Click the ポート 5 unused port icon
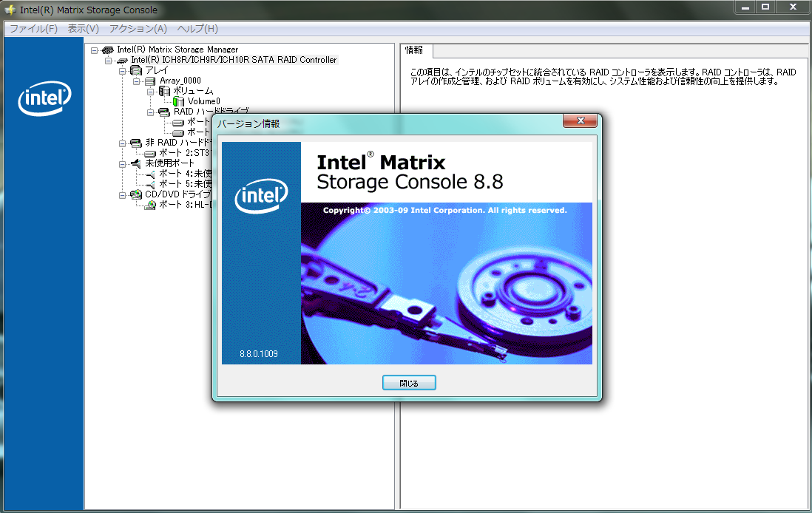The height and width of the screenshot is (513, 812). (151, 185)
